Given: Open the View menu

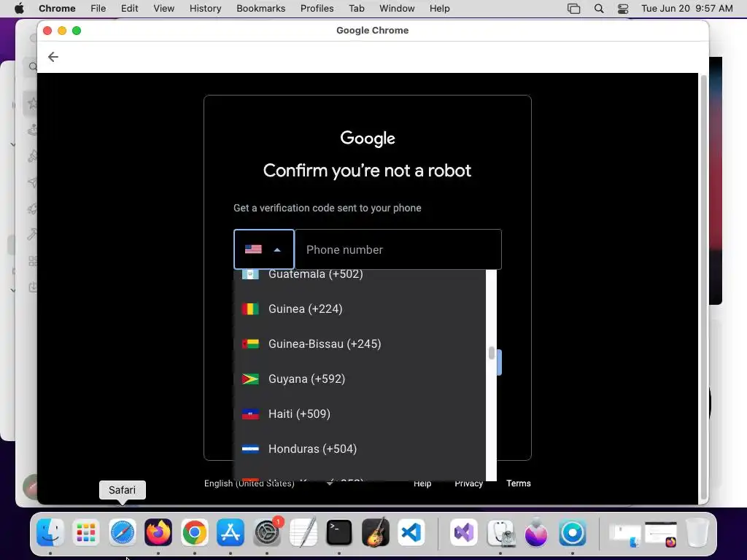Looking at the screenshot, I should 164,9.
